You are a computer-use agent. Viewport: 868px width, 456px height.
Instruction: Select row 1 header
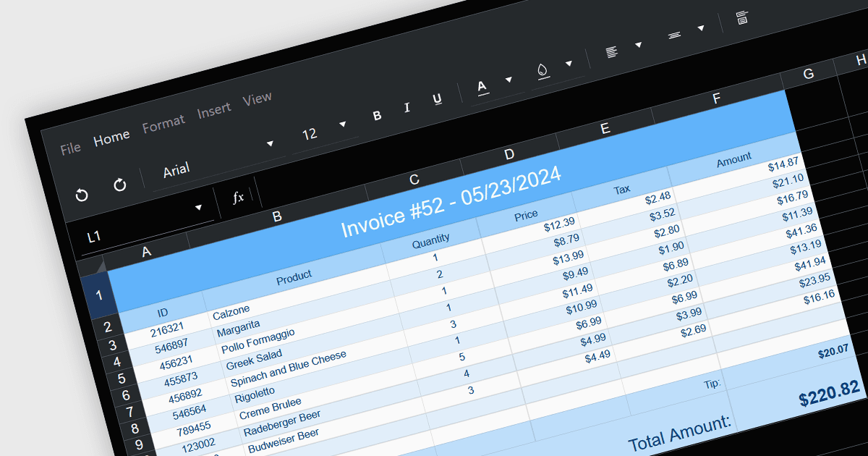coord(100,295)
